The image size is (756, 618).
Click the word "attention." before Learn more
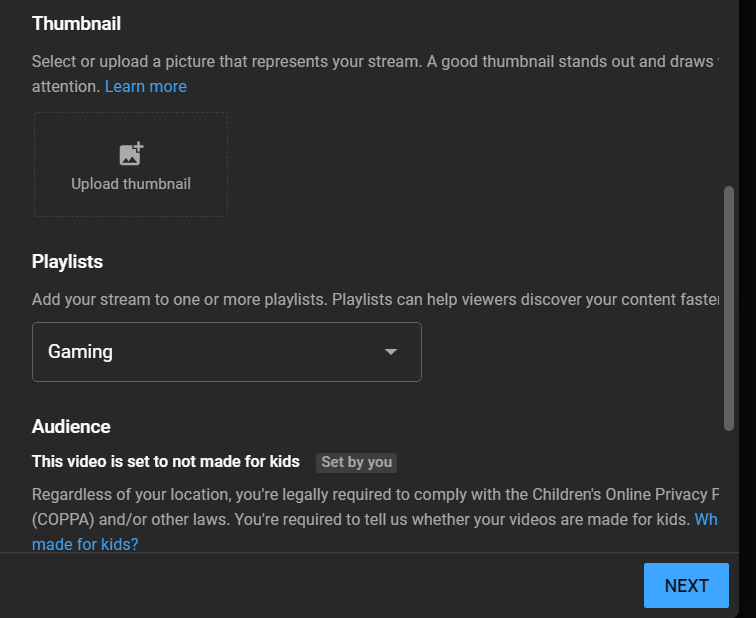[66, 87]
